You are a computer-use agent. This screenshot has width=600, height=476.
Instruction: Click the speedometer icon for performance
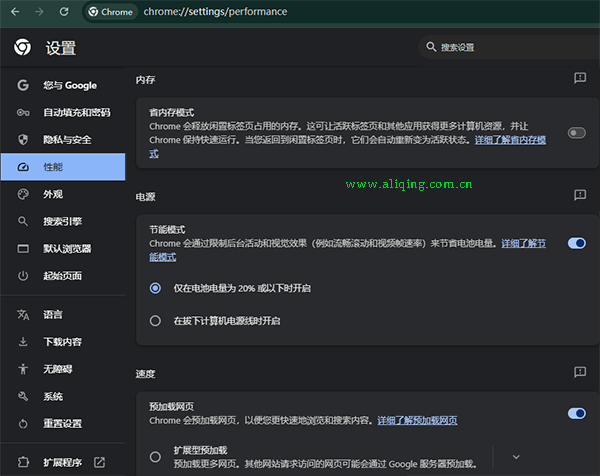click(x=23, y=167)
